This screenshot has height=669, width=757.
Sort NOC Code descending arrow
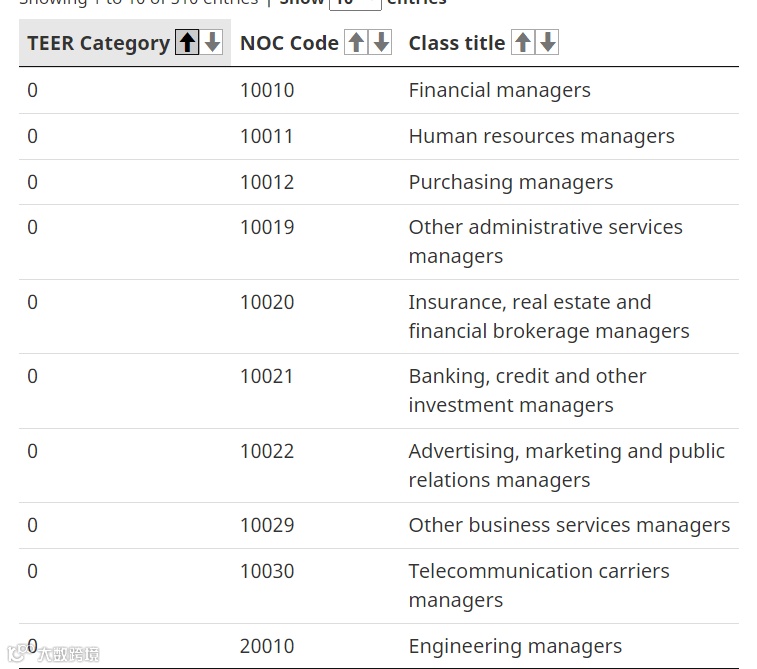click(x=381, y=42)
